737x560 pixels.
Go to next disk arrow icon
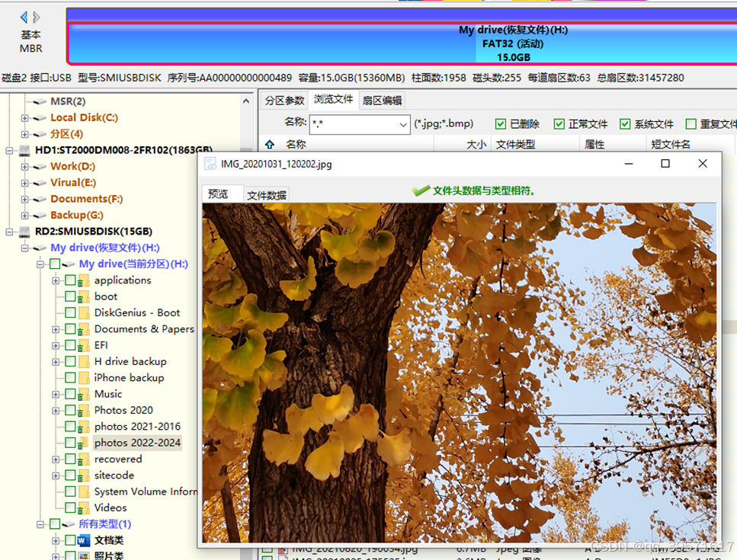[x=37, y=18]
